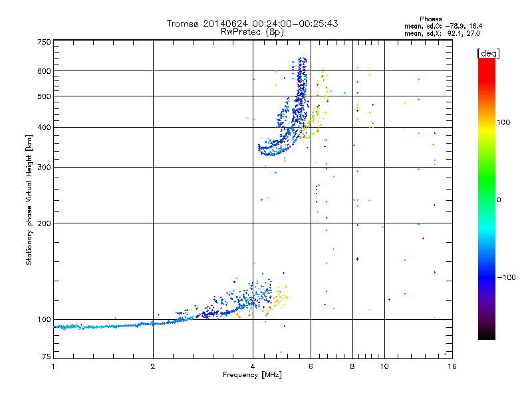This screenshot has width=532, height=399.
Task: Click the 'Frequency [MHz]' axis title
Action: [252, 375]
